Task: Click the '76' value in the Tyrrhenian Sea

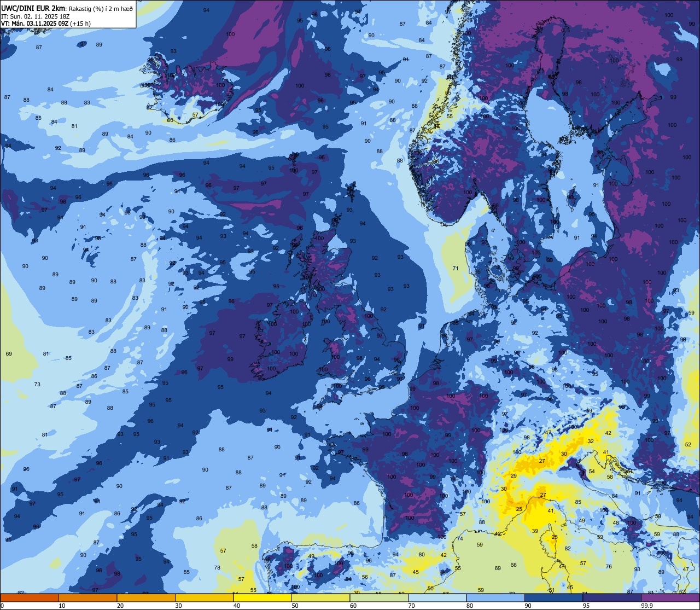Action: tap(609, 566)
